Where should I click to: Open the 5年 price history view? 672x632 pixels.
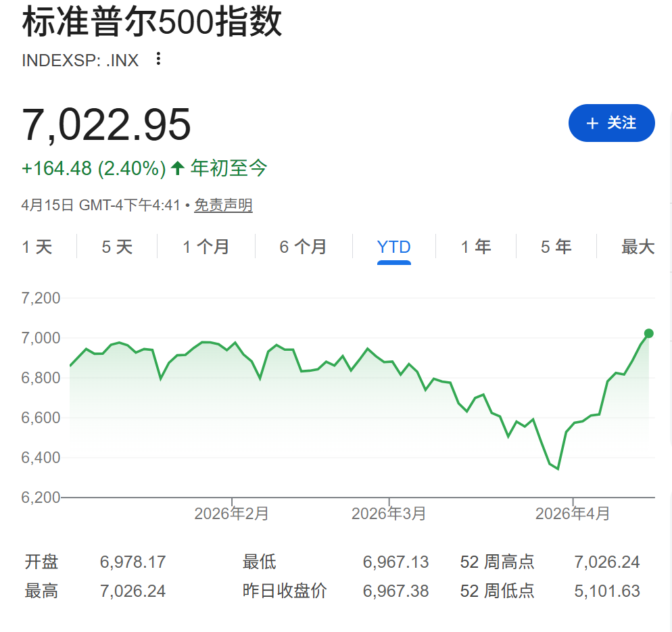(556, 247)
